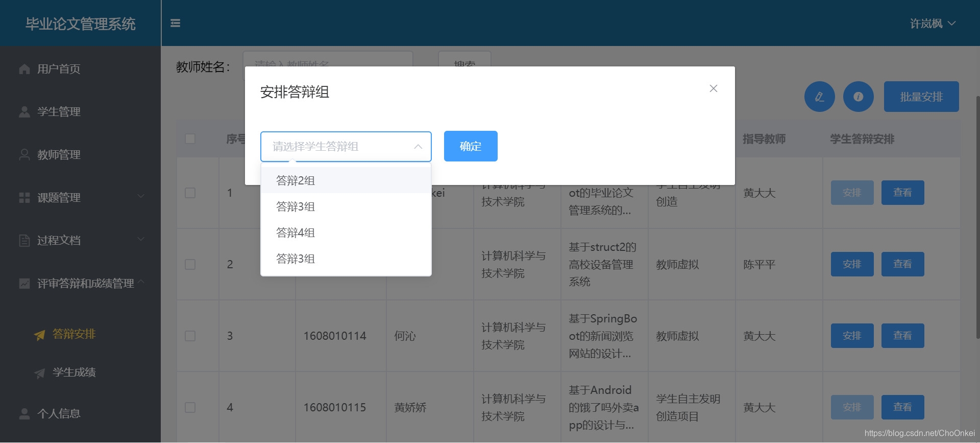Select 答辩2组 from the dropdown list
The height and width of the screenshot is (443, 980).
[x=346, y=180]
